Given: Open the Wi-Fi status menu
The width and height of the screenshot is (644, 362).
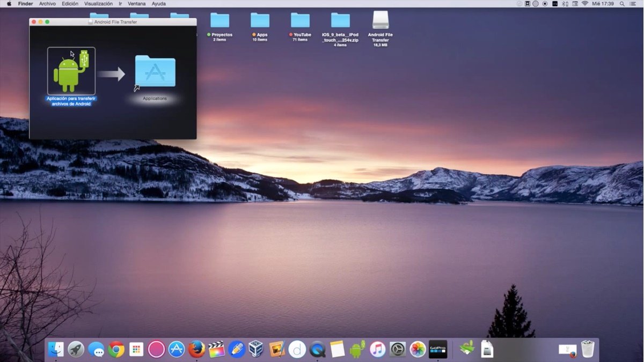Looking at the screenshot, I should 584,4.
